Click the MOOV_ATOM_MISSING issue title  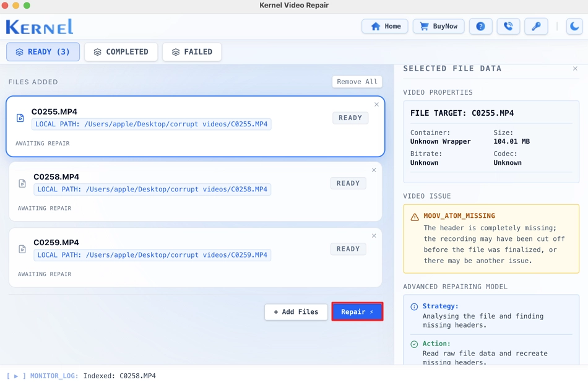coord(459,216)
